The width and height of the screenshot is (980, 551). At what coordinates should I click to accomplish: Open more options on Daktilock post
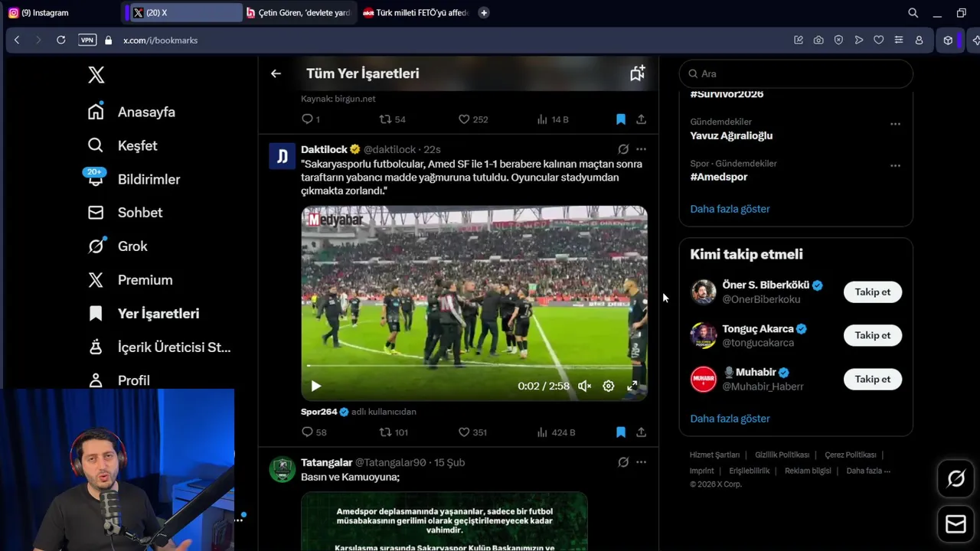(x=642, y=149)
